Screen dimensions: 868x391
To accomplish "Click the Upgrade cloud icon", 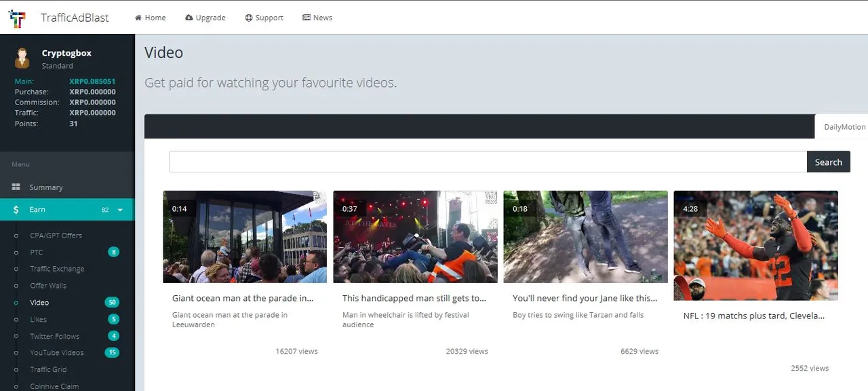I will click(189, 18).
